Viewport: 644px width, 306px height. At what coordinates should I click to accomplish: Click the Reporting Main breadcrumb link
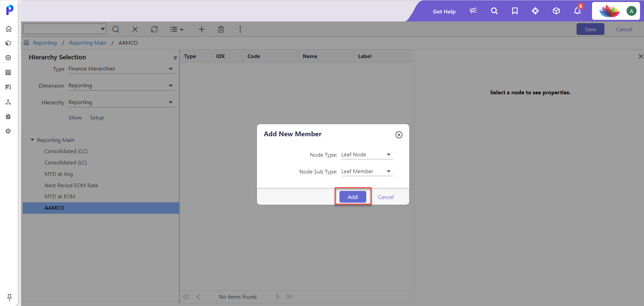point(88,43)
